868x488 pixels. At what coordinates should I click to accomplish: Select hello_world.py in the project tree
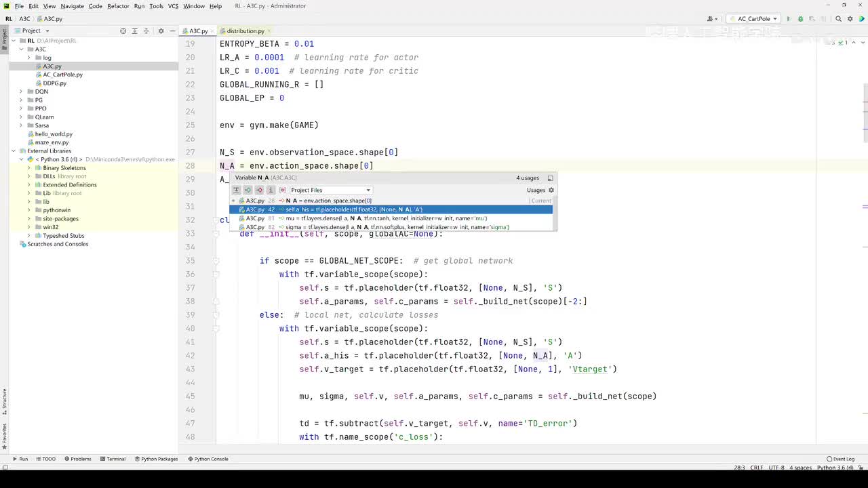[54, 134]
